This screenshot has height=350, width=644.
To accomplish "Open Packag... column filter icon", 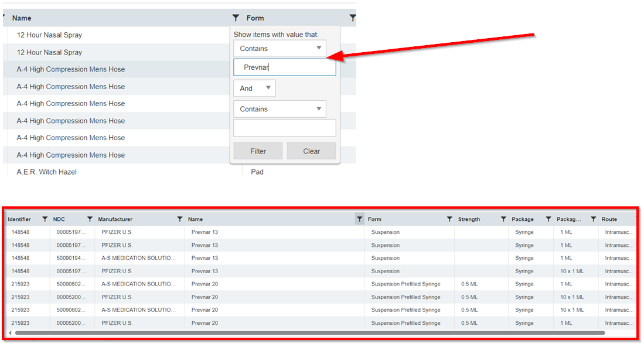I will pos(593,219).
